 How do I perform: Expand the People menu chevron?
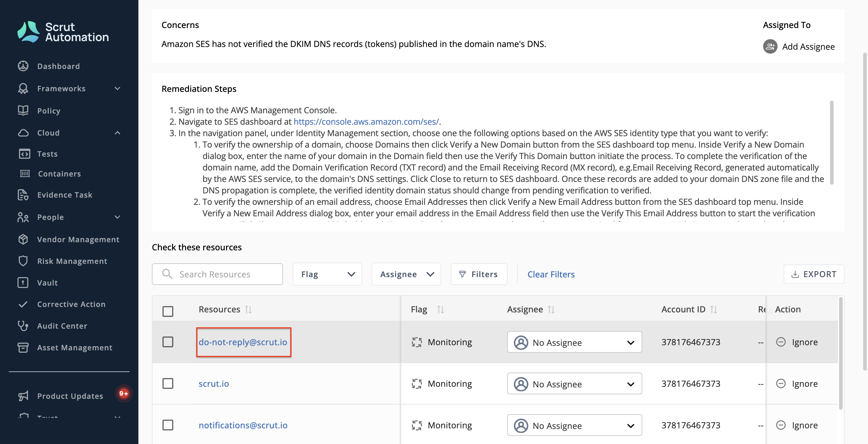click(117, 217)
